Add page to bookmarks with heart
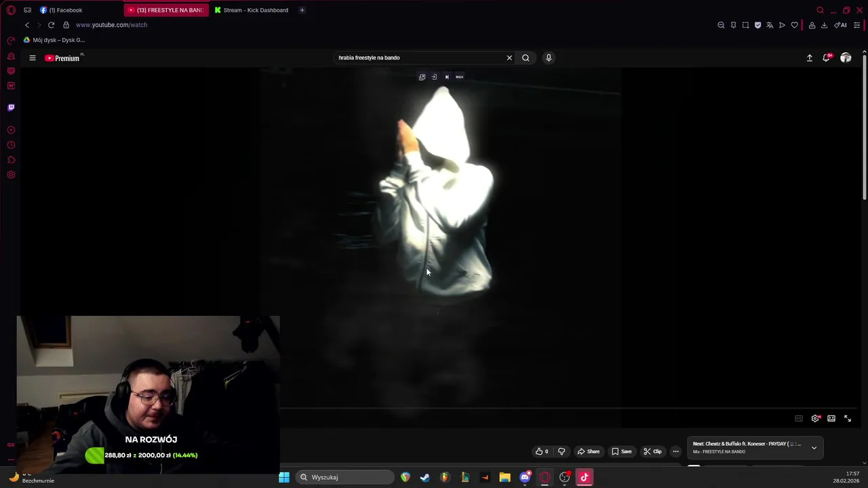The image size is (868, 488). coord(794,25)
